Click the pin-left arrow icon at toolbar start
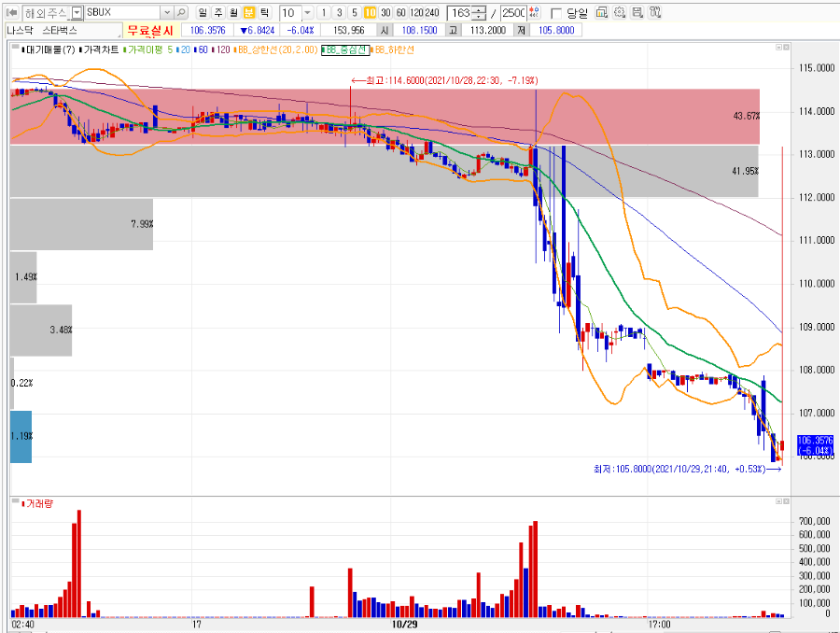Viewport: 840px width, 633px height. [x=12, y=12]
